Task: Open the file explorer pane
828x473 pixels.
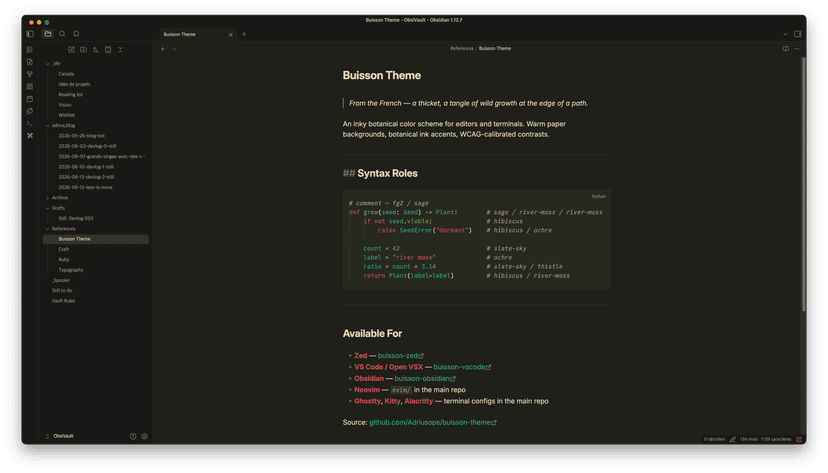Action: (48, 34)
